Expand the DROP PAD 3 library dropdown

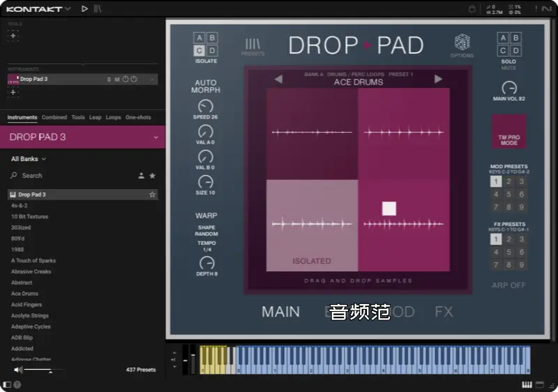click(x=156, y=137)
